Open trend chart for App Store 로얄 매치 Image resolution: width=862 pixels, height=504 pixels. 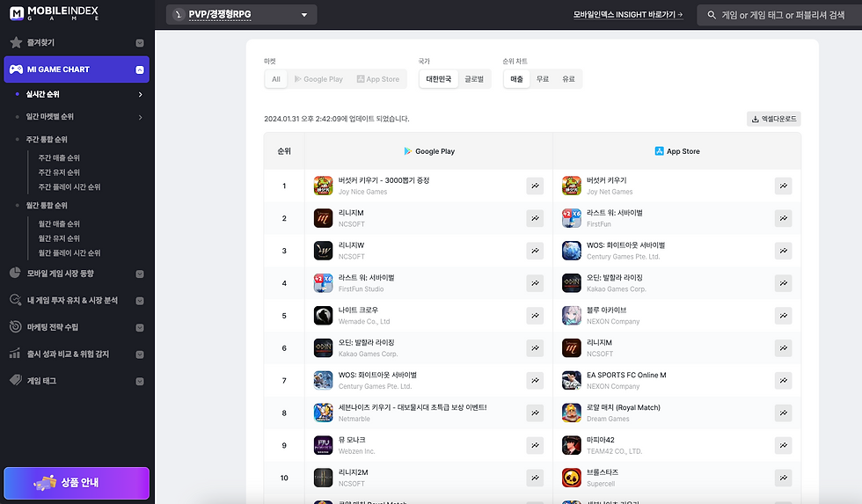[784, 413]
